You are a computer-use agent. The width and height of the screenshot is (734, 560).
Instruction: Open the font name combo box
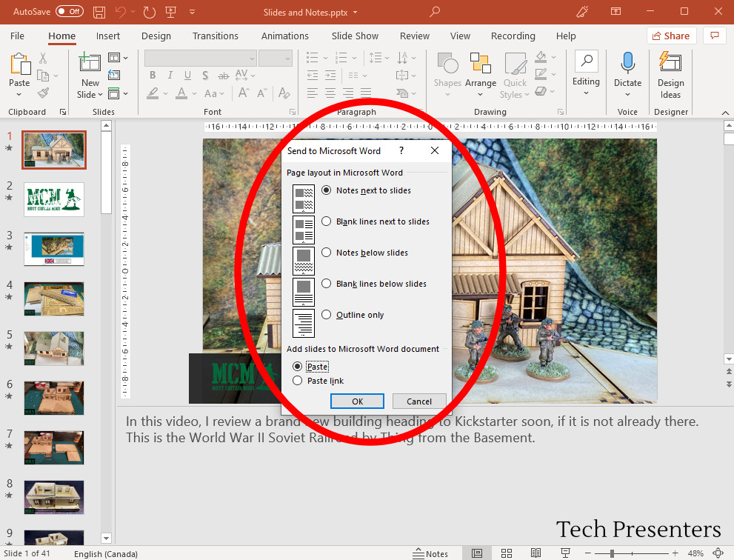201,58
